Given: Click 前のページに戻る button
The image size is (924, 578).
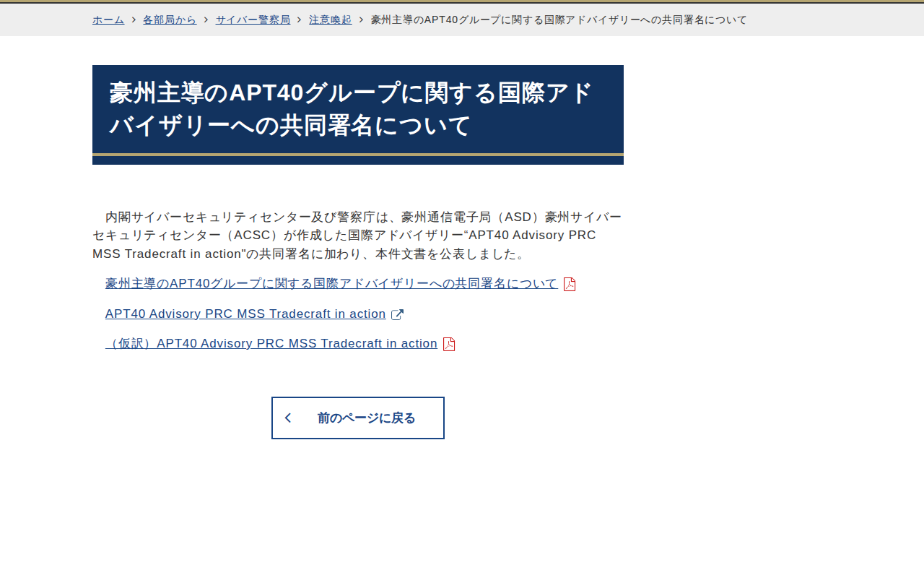Looking at the screenshot, I should pos(358,418).
